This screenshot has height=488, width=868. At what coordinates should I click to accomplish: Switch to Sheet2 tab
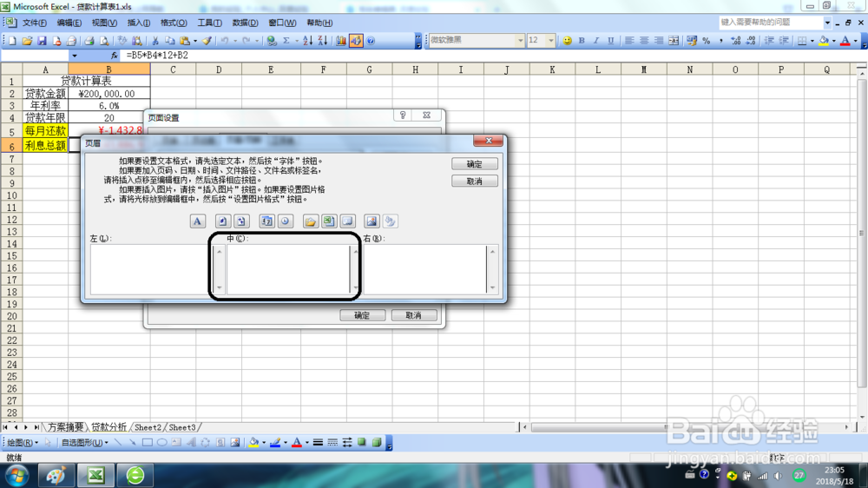[x=148, y=427]
